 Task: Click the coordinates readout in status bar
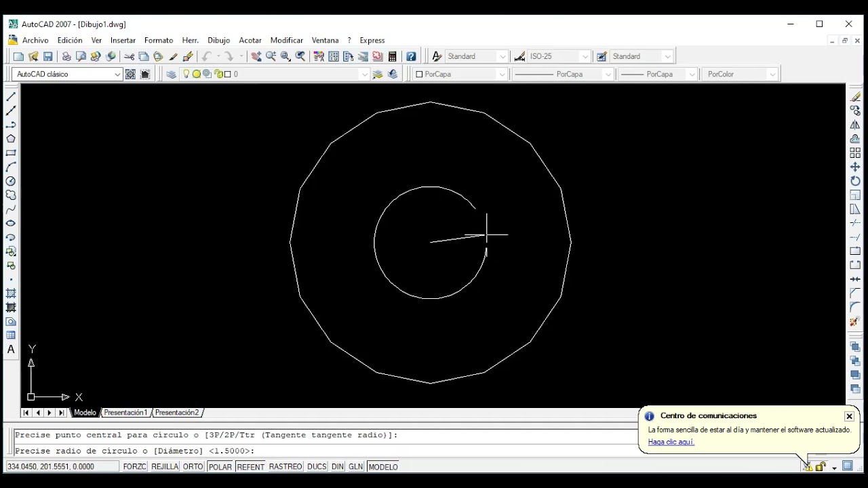[62, 466]
